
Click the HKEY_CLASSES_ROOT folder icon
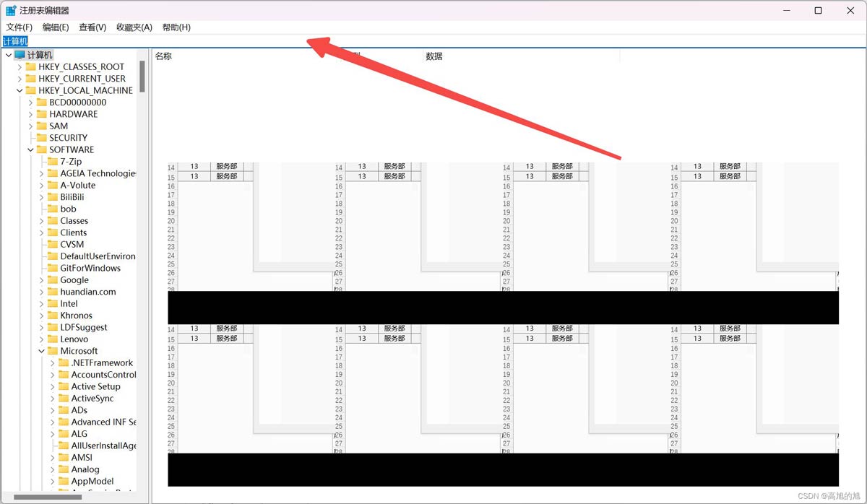(30, 67)
